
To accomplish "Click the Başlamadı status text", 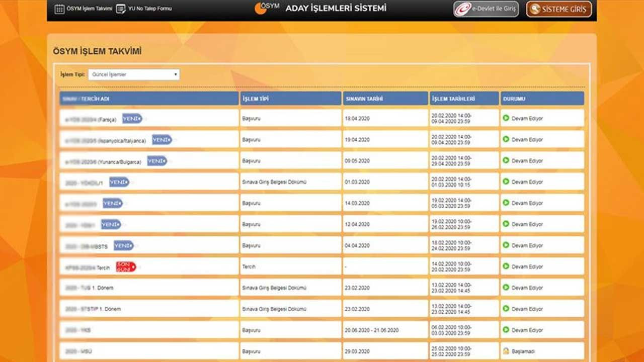I will point(523,351).
